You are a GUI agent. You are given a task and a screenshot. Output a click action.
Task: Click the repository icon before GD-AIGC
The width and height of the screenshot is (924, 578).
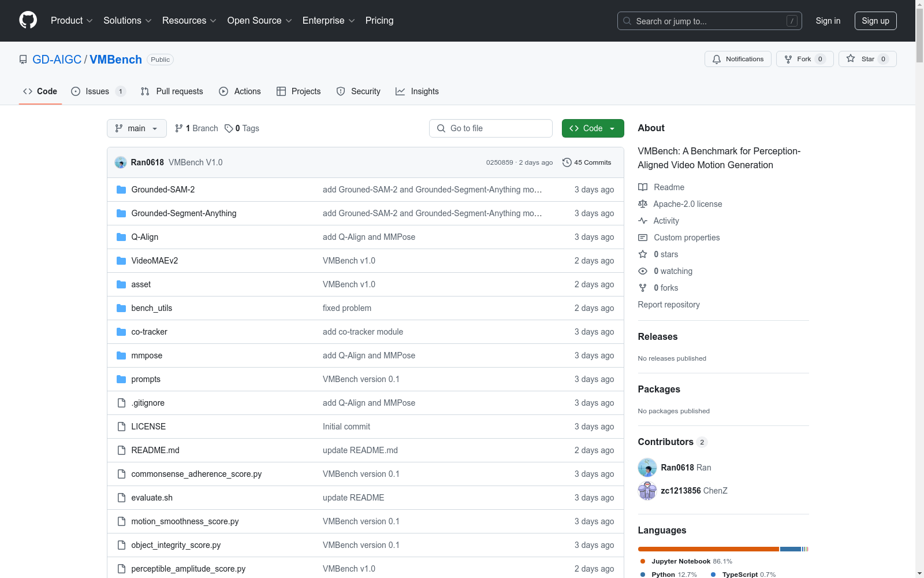point(23,60)
